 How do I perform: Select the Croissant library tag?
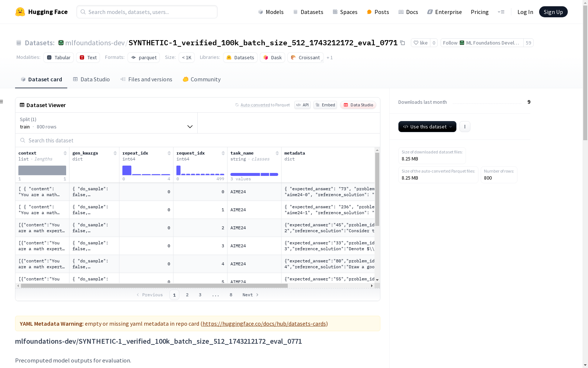(306, 57)
